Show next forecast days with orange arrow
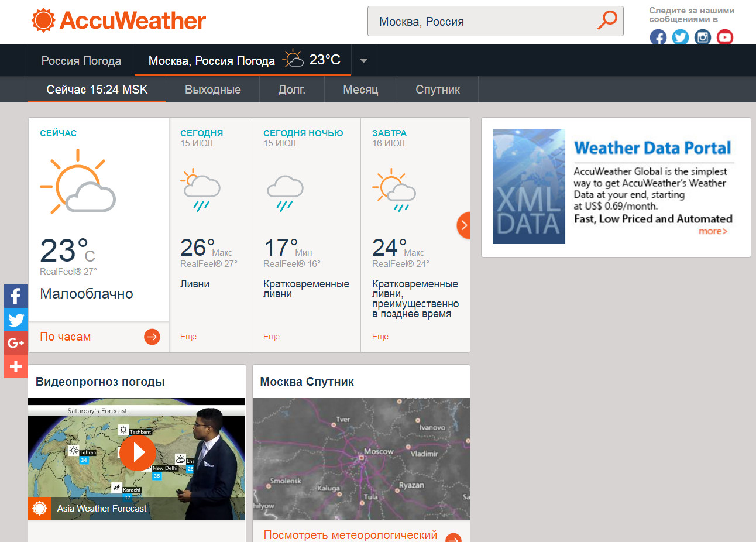 [x=463, y=225]
